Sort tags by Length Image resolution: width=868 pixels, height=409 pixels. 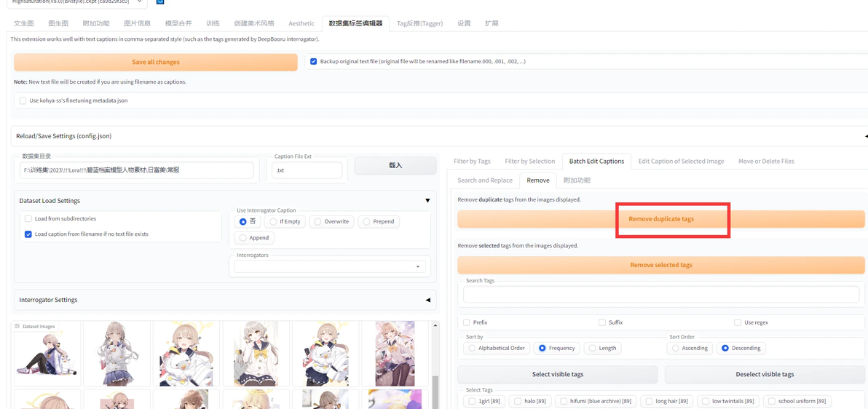[592, 348]
